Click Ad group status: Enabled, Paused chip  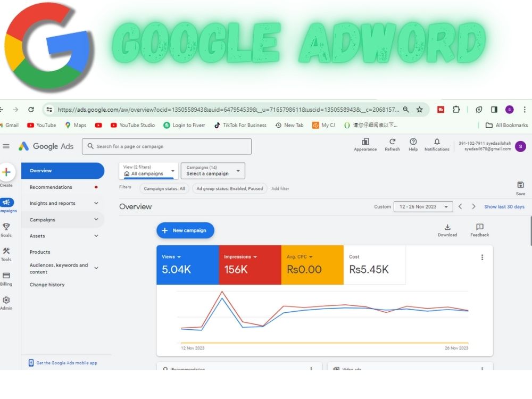point(230,189)
